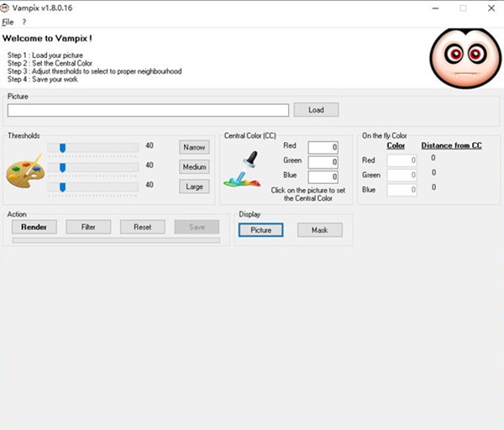This screenshot has height=430, width=504.
Task: Click the 'Distance from CC' column header
Action: pos(451,145)
